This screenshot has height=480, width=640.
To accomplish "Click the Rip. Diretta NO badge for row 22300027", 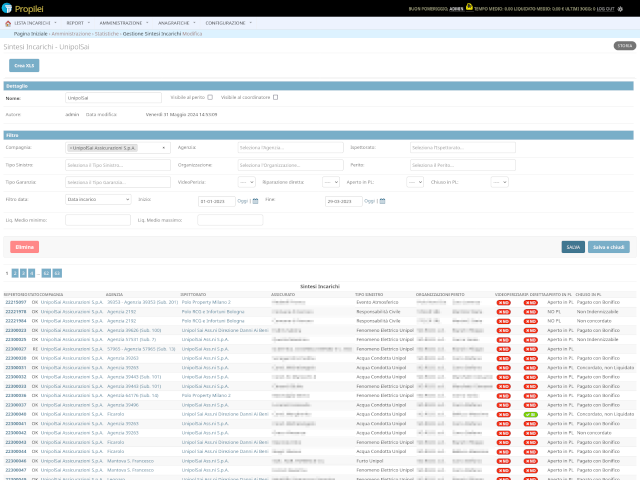I will [531, 349].
